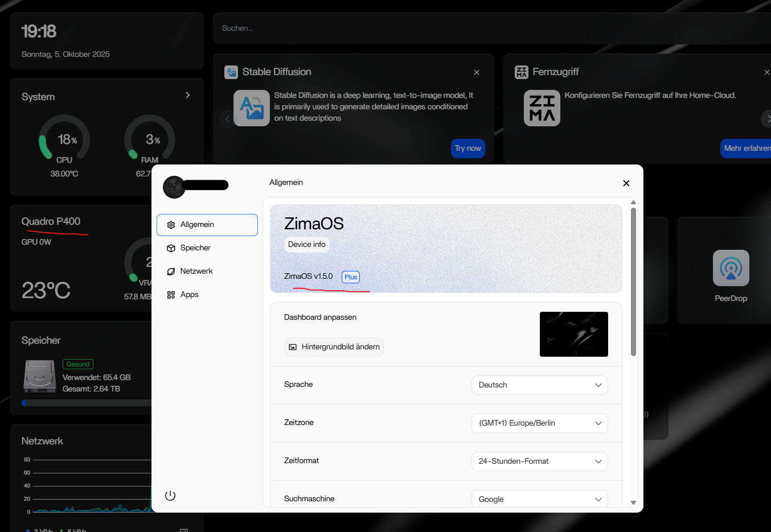Open the Netzwerk settings section
The image size is (771, 532).
click(x=207, y=271)
